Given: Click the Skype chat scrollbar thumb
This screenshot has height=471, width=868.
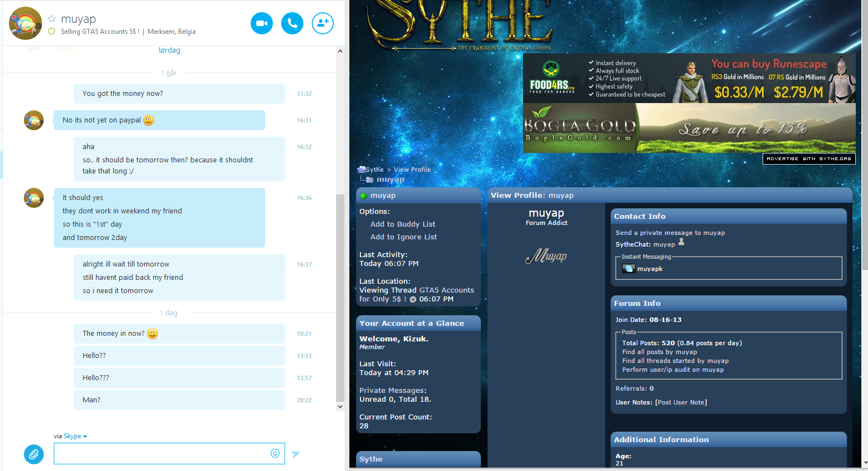Looking at the screenshot, I should 340,298.
